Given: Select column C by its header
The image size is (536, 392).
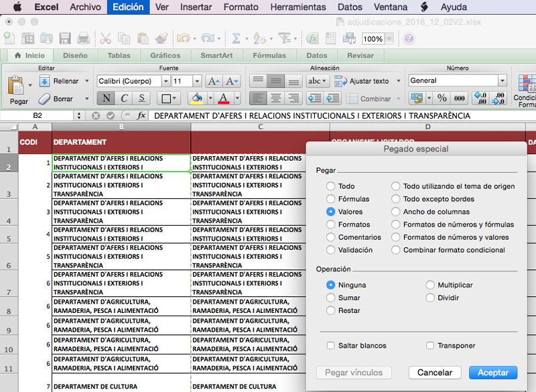Looking at the screenshot, I should coord(261,127).
